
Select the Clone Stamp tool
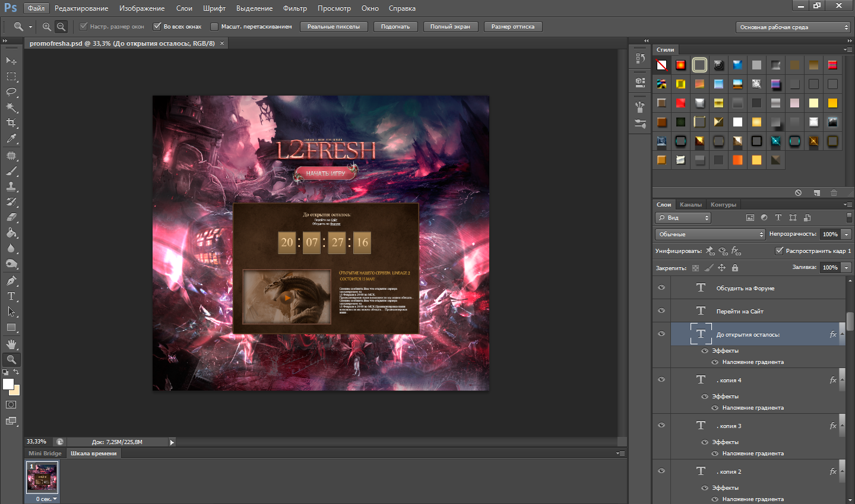[11, 186]
